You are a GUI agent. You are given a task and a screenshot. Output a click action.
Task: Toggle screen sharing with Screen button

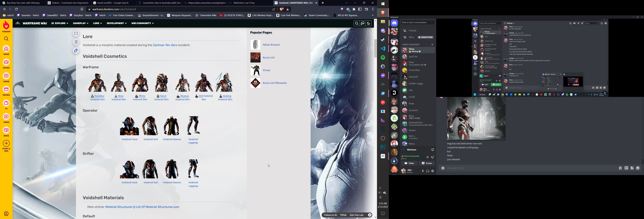click(427, 163)
